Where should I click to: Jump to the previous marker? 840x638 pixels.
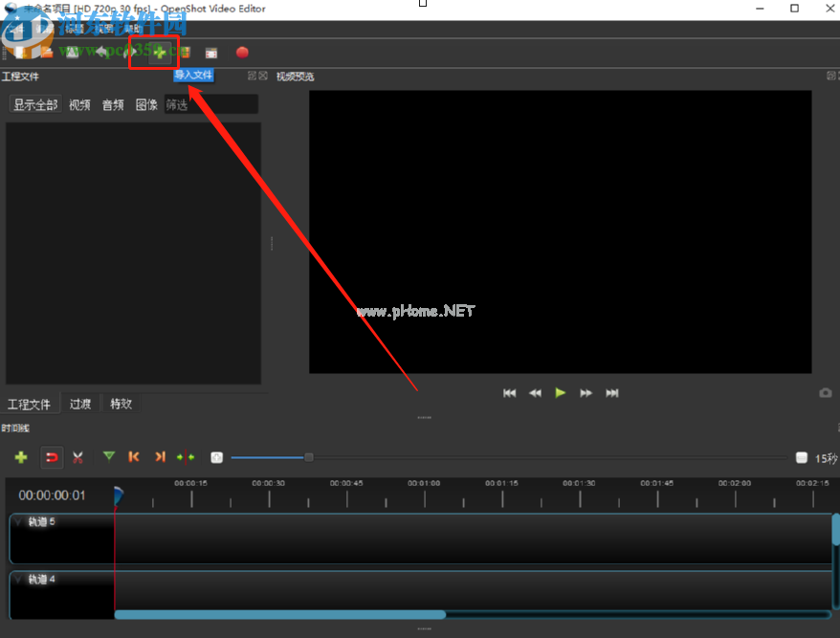click(134, 457)
